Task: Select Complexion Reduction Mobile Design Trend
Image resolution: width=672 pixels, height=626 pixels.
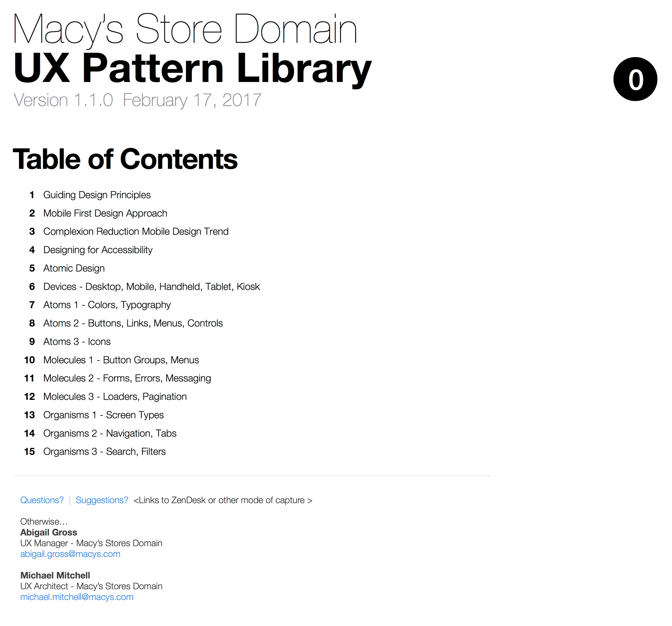Action: [x=136, y=231]
